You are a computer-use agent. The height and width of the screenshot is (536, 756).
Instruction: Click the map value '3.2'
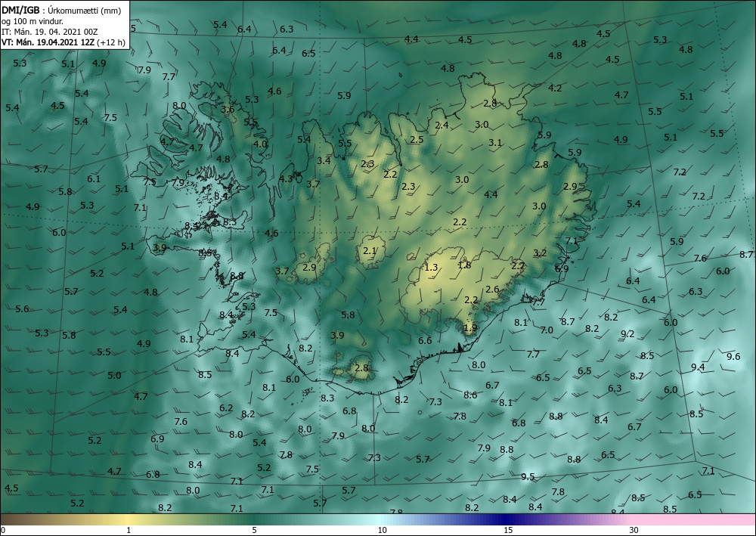540,253
